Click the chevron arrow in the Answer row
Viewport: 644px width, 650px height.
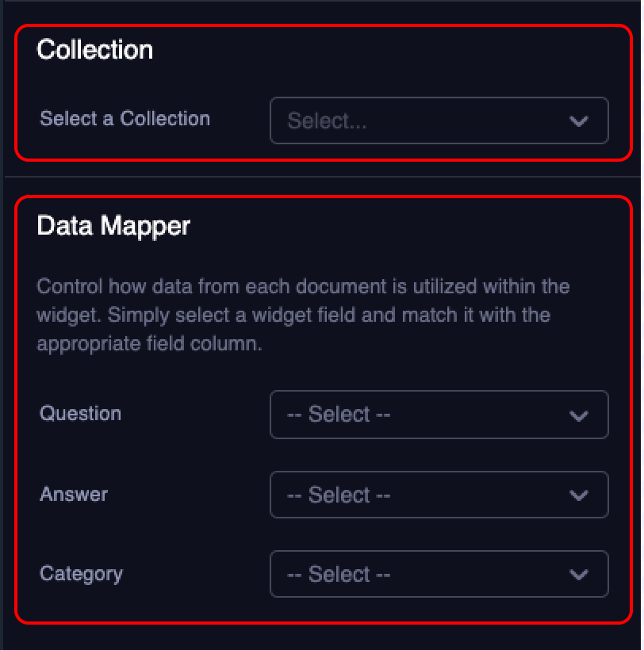(579, 495)
